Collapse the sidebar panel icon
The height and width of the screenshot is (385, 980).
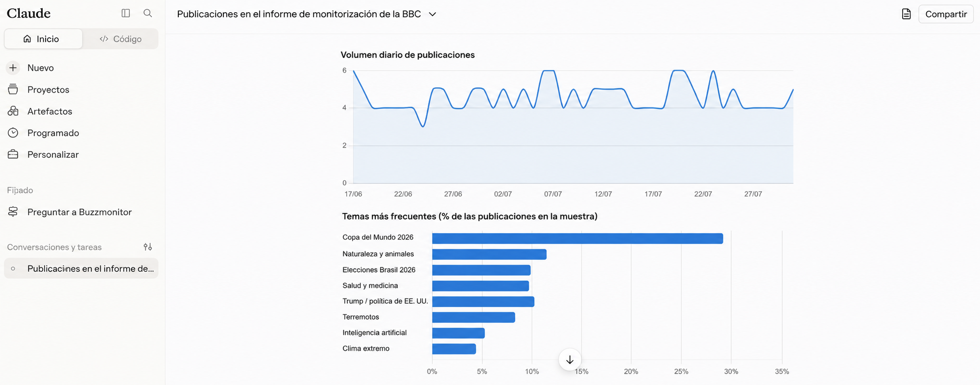[126, 13]
